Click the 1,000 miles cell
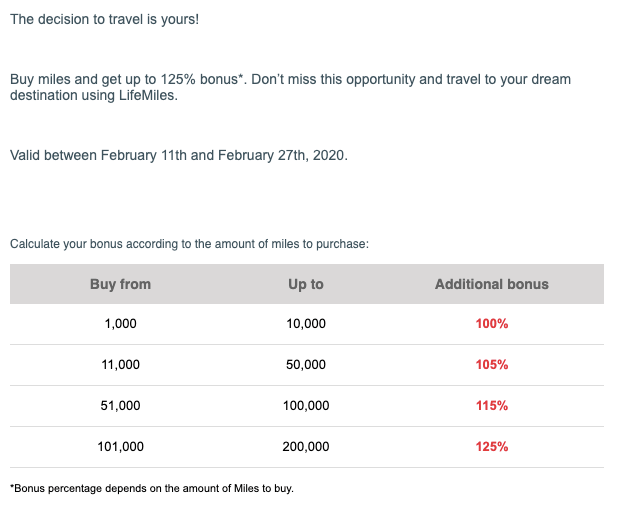This screenshot has height=519, width=627. pos(120,324)
